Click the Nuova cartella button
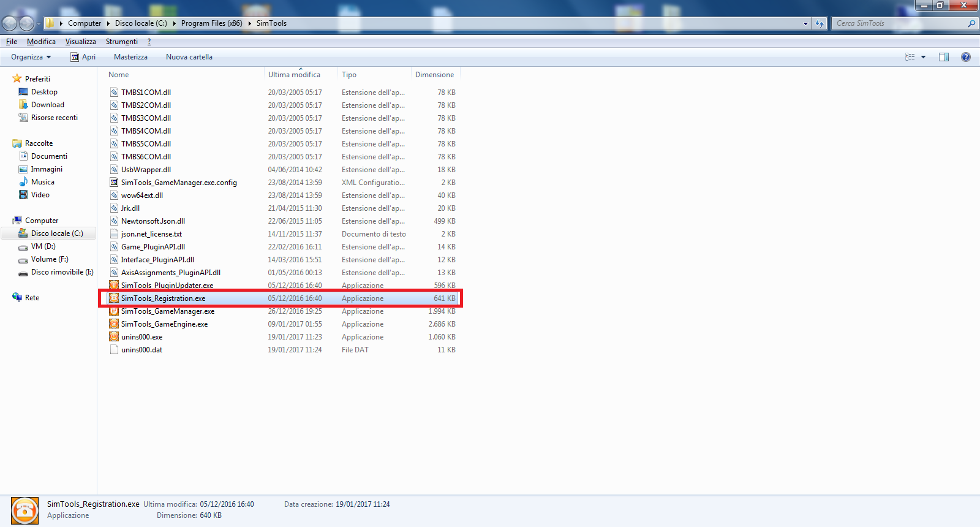The image size is (980, 527). 189,57
